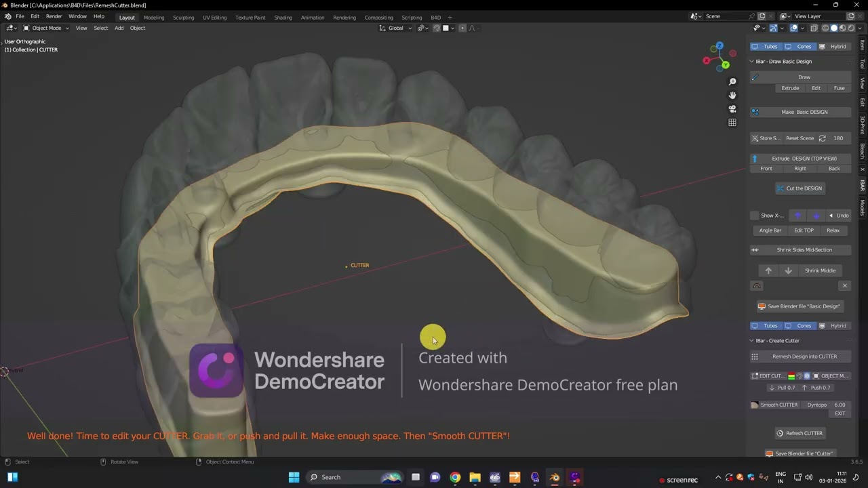The width and height of the screenshot is (868, 488).
Task: Switch to solid viewport shading
Action: tap(834, 28)
